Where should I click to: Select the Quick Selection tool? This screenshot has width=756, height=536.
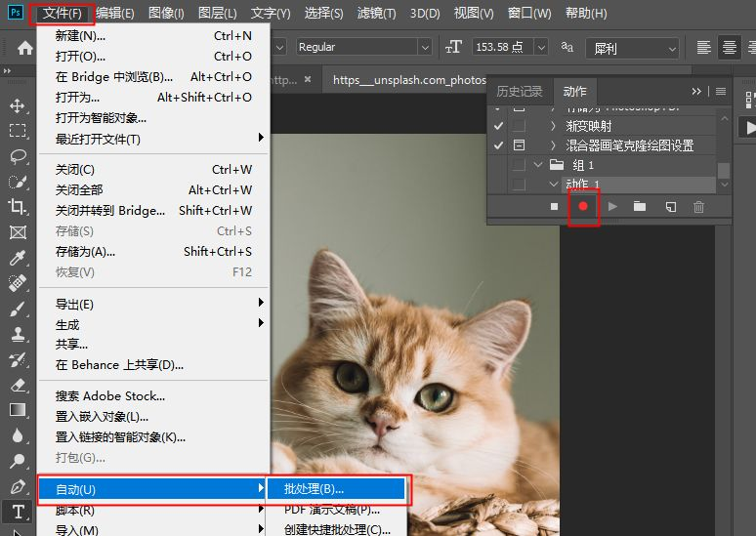click(x=18, y=182)
